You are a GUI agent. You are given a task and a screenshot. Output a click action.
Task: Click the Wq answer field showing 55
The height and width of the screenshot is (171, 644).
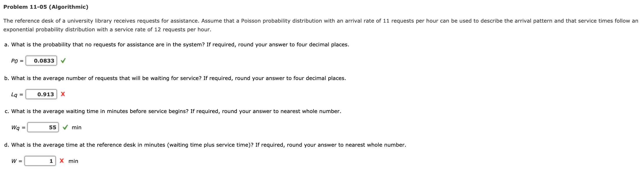43,127
